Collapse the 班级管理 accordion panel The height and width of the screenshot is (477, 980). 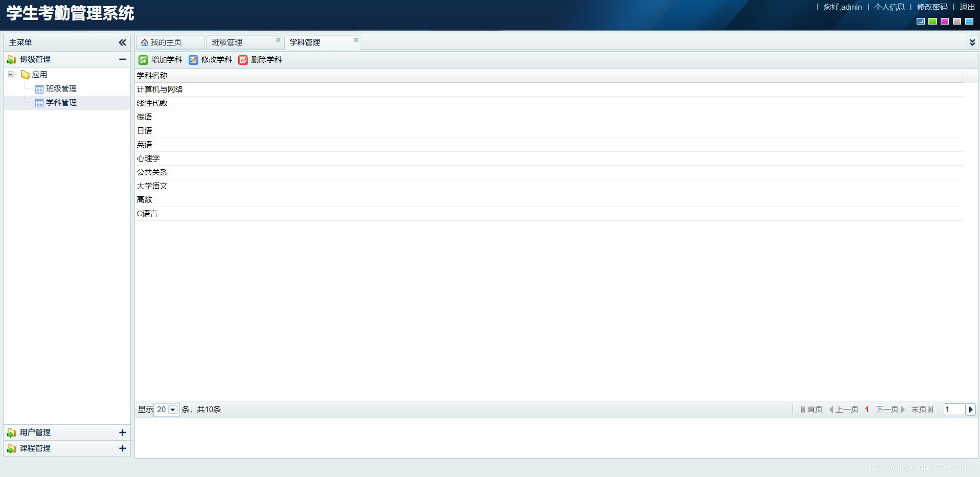coord(123,59)
